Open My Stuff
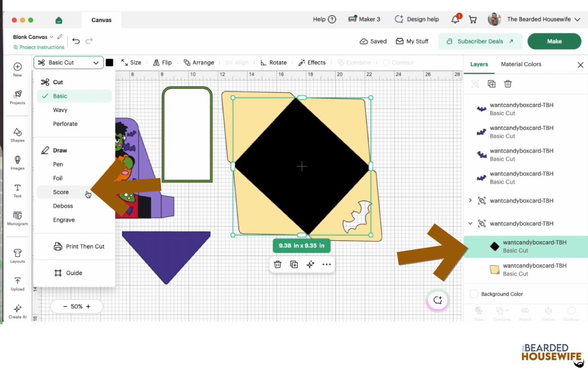This screenshot has width=588, height=374. coord(412,41)
